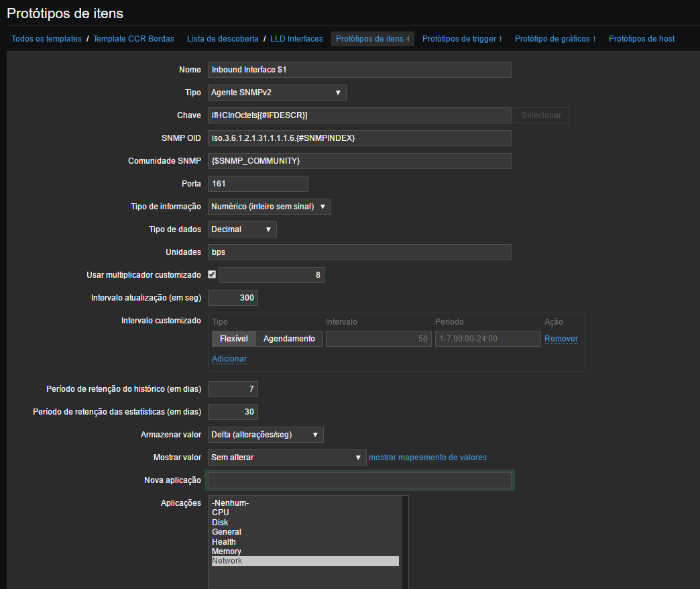This screenshot has width=700, height=589.
Task: Click Adicionar to add an interval
Action: coord(229,359)
